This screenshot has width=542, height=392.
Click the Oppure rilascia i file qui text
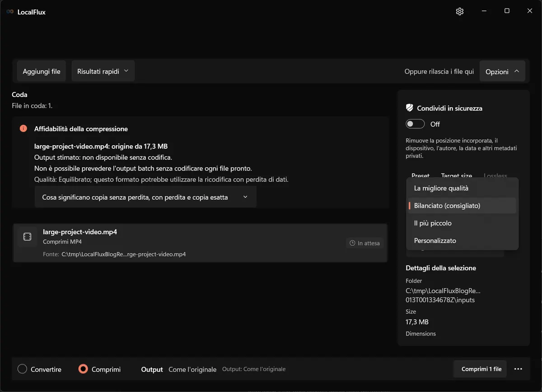(439, 72)
